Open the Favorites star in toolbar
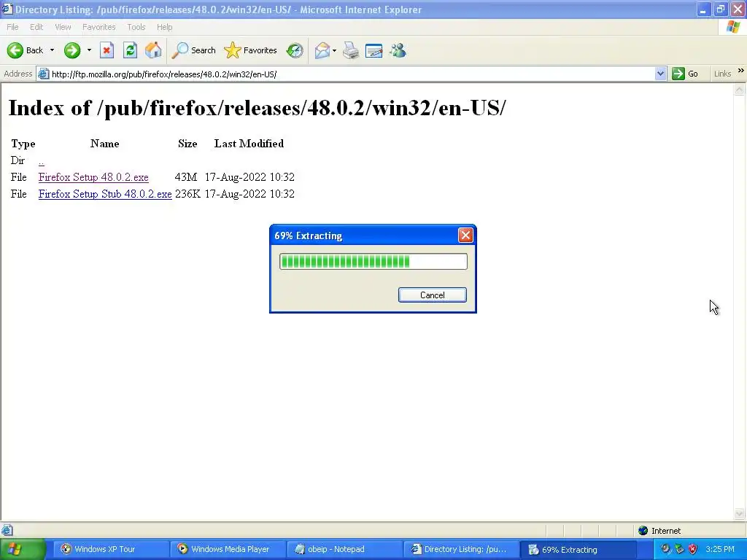Screen dimensions: 747x560 click(x=251, y=50)
